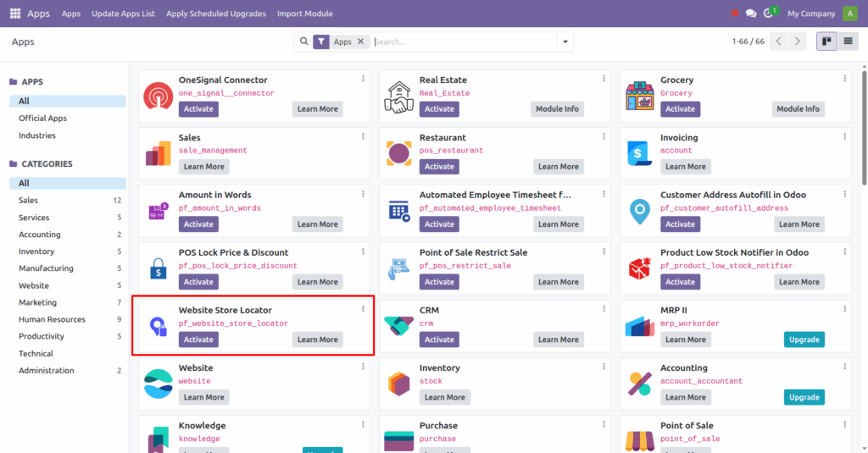Click the Website Store Locator app icon
The image size is (868, 453).
click(x=159, y=326)
